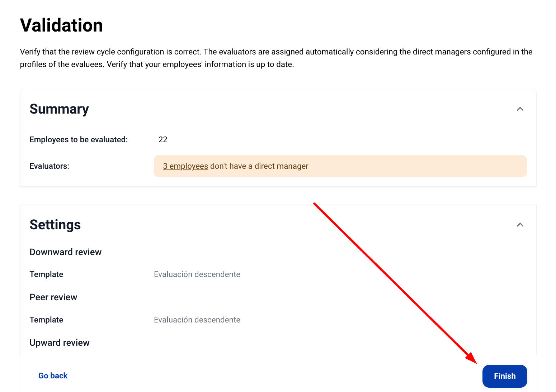The image size is (556, 392).
Task: Select the Upward review label
Action: pyautogui.click(x=60, y=343)
